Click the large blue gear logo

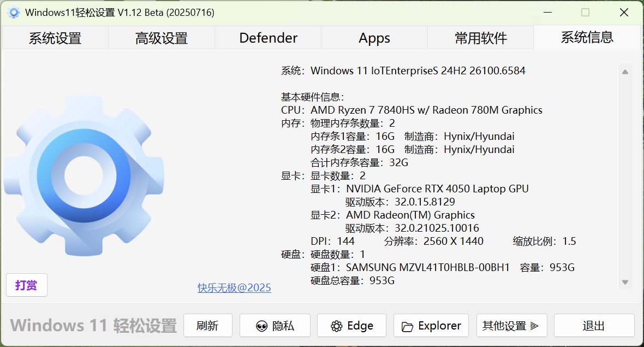tap(84, 176)
